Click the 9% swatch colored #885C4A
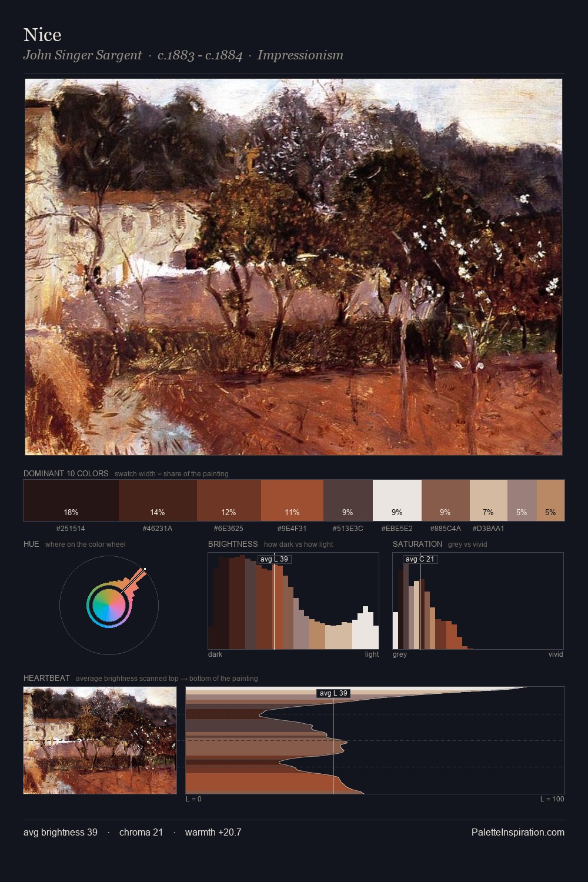 coord(446,500)
